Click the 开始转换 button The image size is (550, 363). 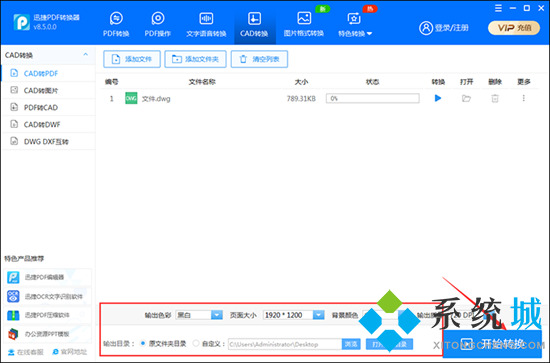[492, 344]
